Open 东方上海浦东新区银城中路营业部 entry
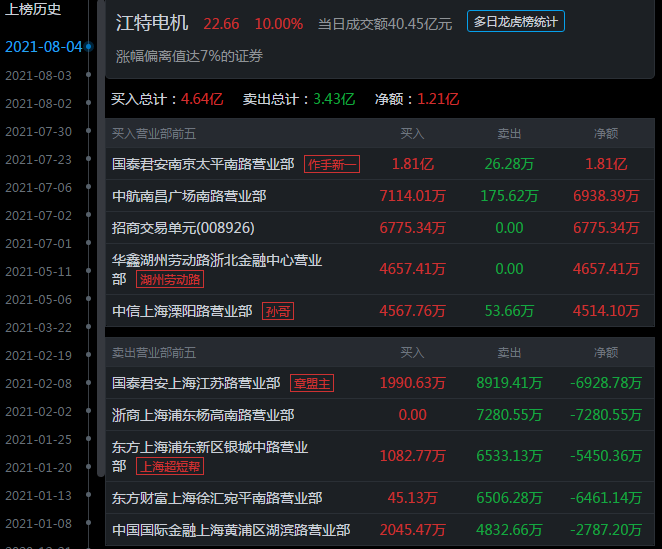The image size is (662, 549). click(x=380, y=456)
